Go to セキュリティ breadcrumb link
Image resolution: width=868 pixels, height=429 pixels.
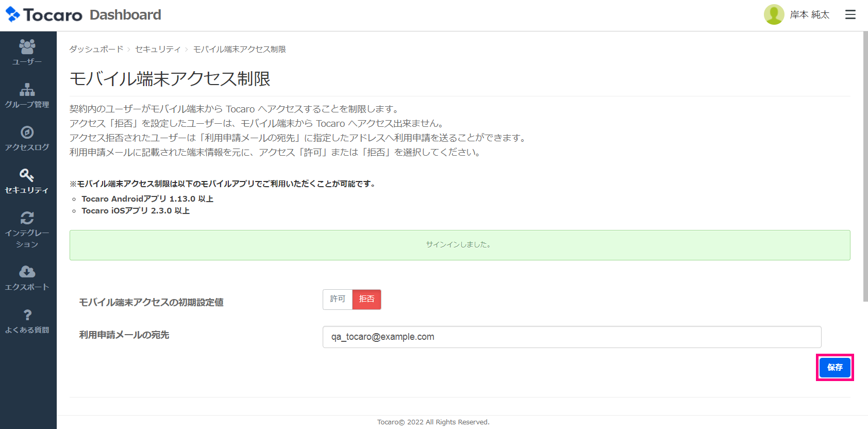[x=158, y=49]
